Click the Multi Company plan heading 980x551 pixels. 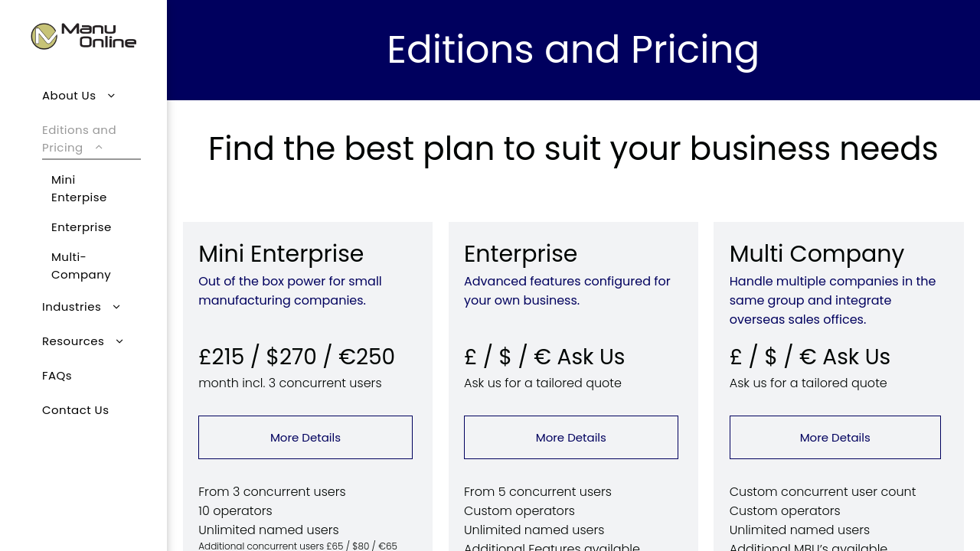pyautogui.click(x=817, y=254)
